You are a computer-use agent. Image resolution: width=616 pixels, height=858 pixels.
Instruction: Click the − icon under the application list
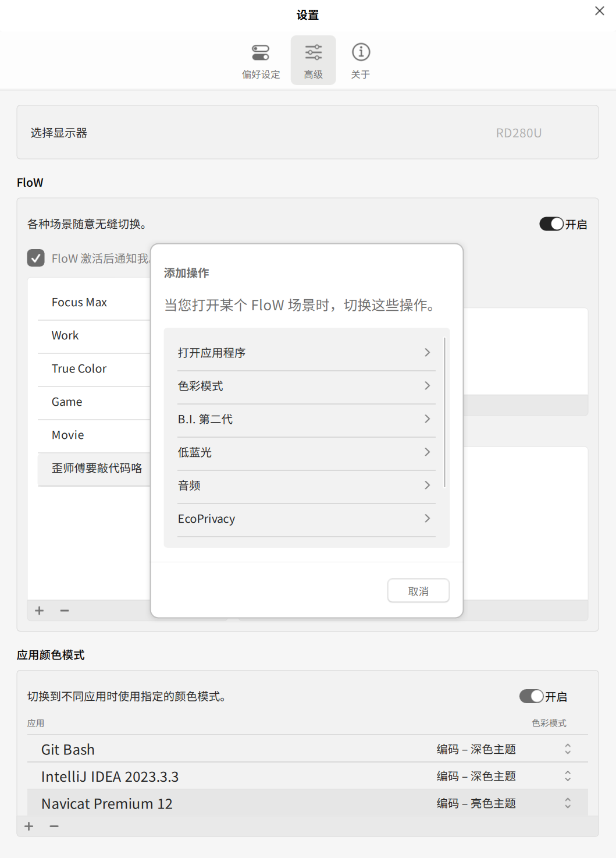(54, 826)
